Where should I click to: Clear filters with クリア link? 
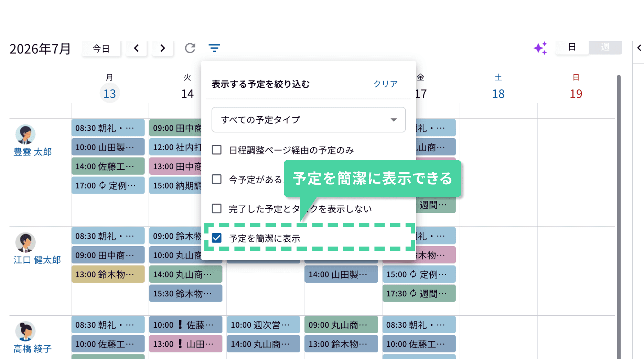click(x=385, y=84)
